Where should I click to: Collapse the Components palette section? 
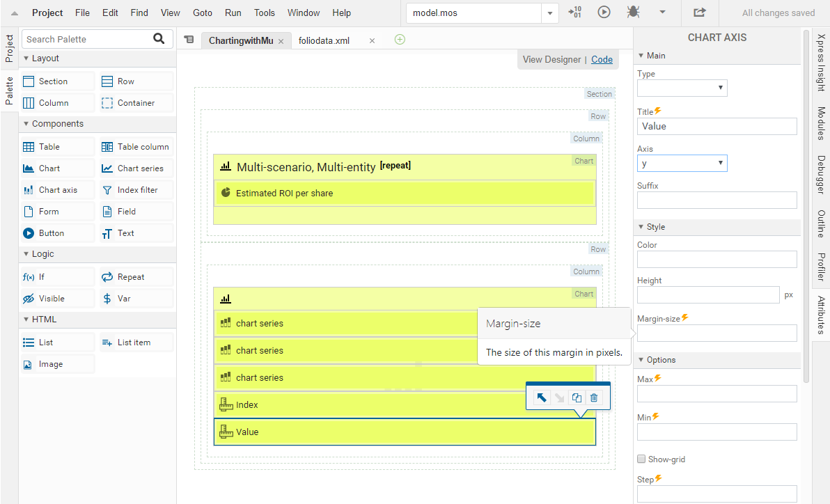pos(26,124)
